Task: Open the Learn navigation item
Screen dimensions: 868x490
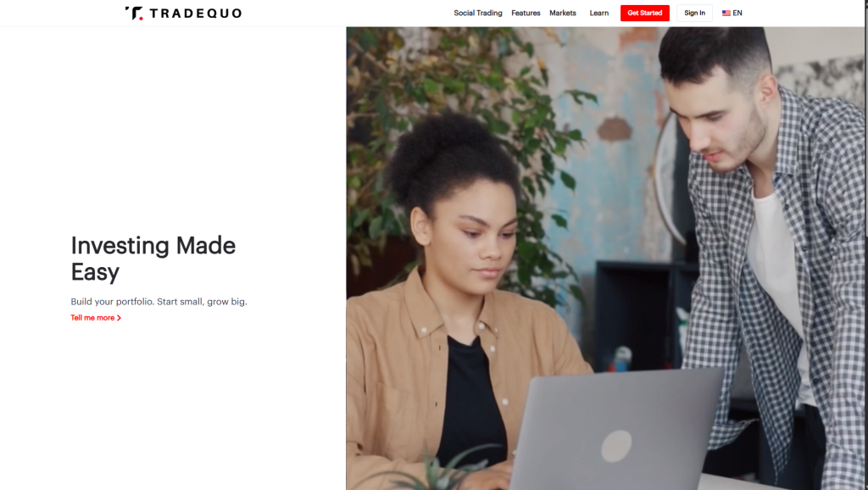Action: pos(599,13)
